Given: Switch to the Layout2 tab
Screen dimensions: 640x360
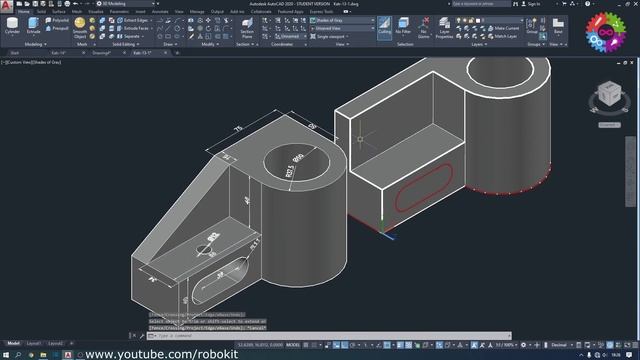Looking at the screenshot, I should click(x=55, y=343).
